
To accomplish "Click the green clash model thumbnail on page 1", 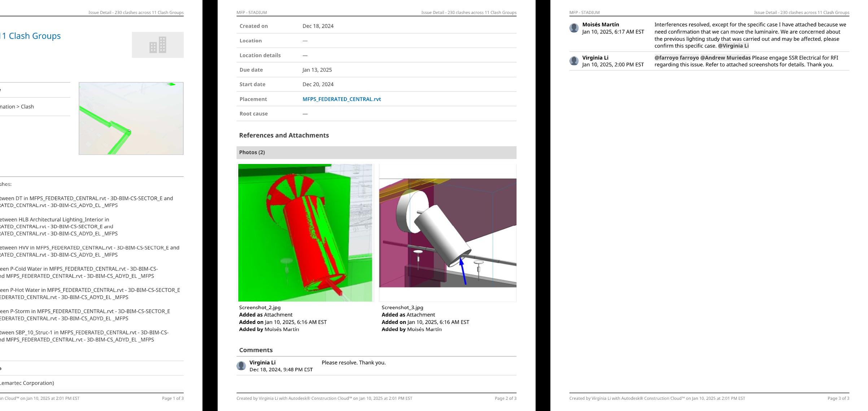I will pos(131,118).
